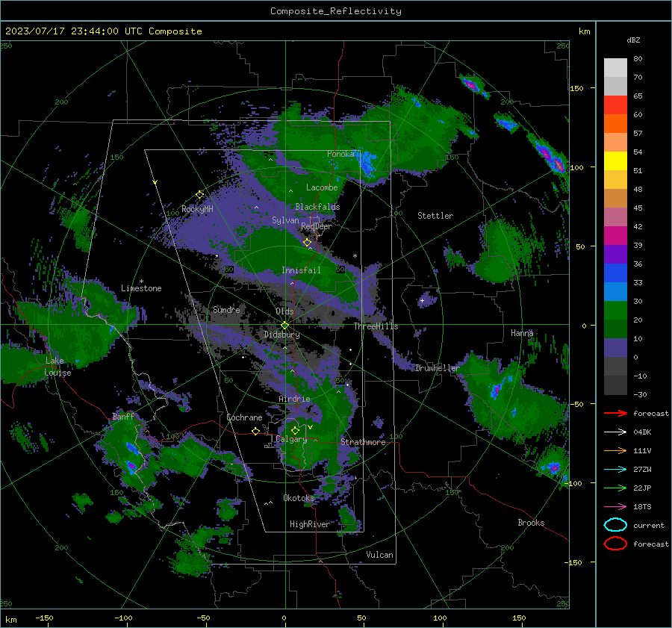Click the Lacombe city label
The width and height of the screenshot is (672, 628).
[x=322, y=187]
